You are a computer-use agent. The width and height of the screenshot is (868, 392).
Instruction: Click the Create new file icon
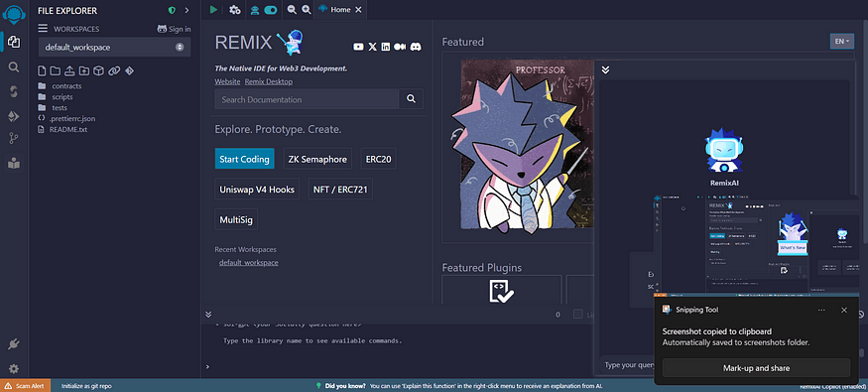[x=42, y=70]
